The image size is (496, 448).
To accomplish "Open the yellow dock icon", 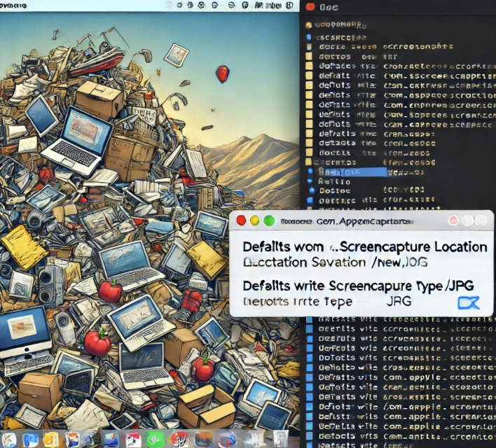I will 51,440.
